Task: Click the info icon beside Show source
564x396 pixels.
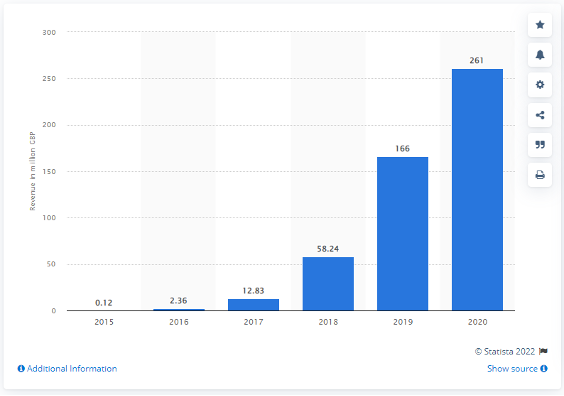Action: tap(544, 369)
